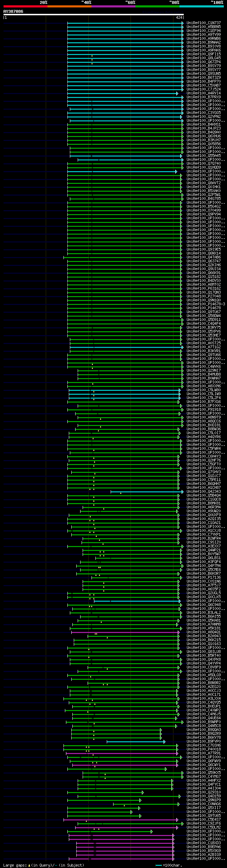Image resolution: width=227 pixels, height=868 pixels.
Task: Select hit UniRef100_A7T1G2
Action: point(204,347)
